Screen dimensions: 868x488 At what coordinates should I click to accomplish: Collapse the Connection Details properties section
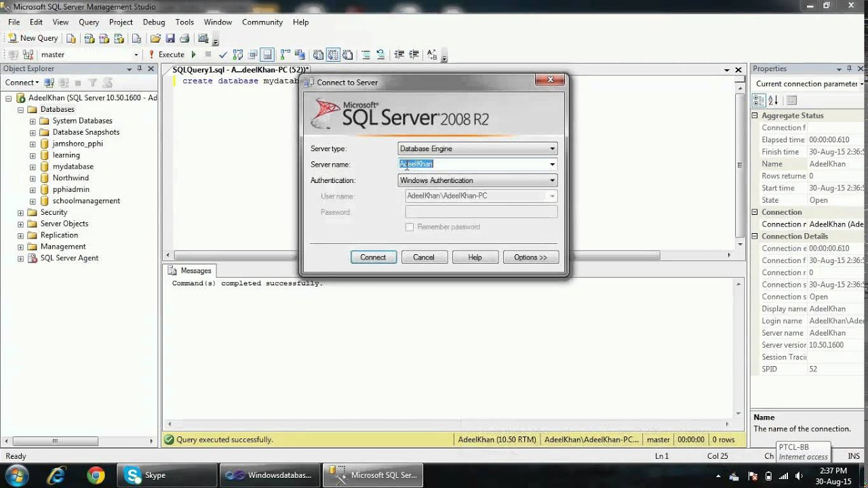coord(755,237)
